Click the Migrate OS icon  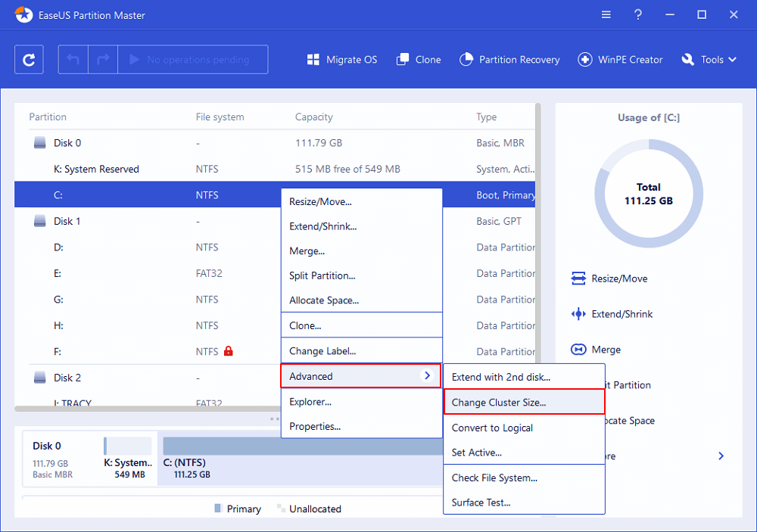coord(313,60)
